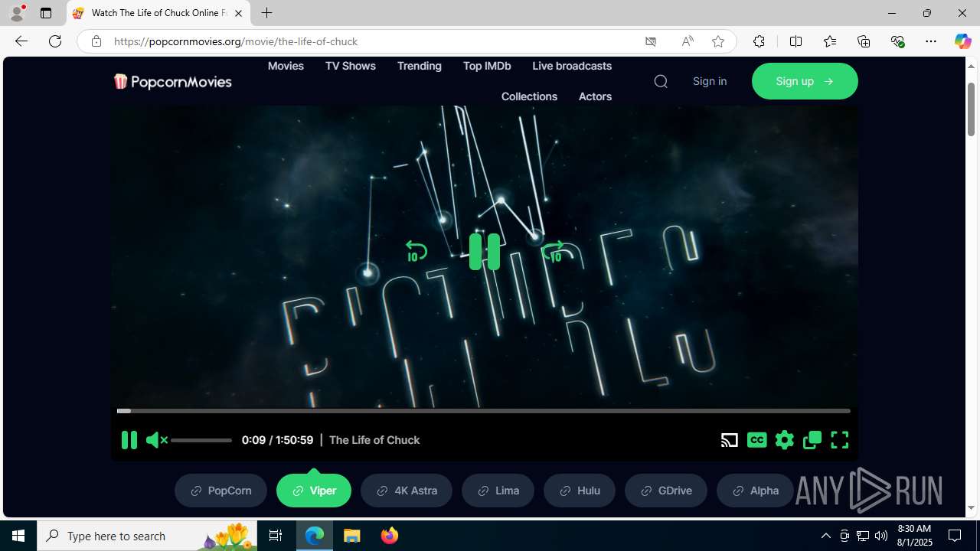Pause video with small bottom-left pause icon
980x551 pixels.
click(x=129, y=440)
